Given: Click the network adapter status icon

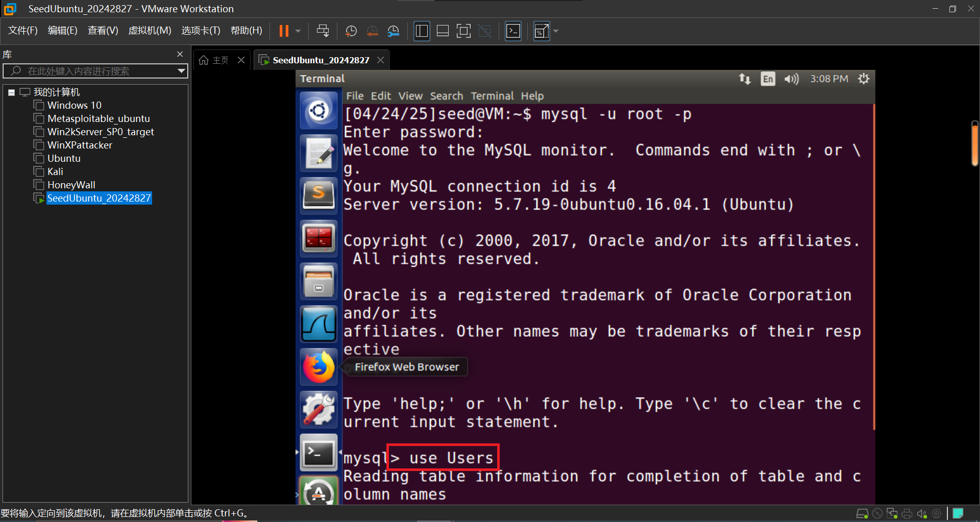Looking at the screenshot, I should [x=892, y=514].
